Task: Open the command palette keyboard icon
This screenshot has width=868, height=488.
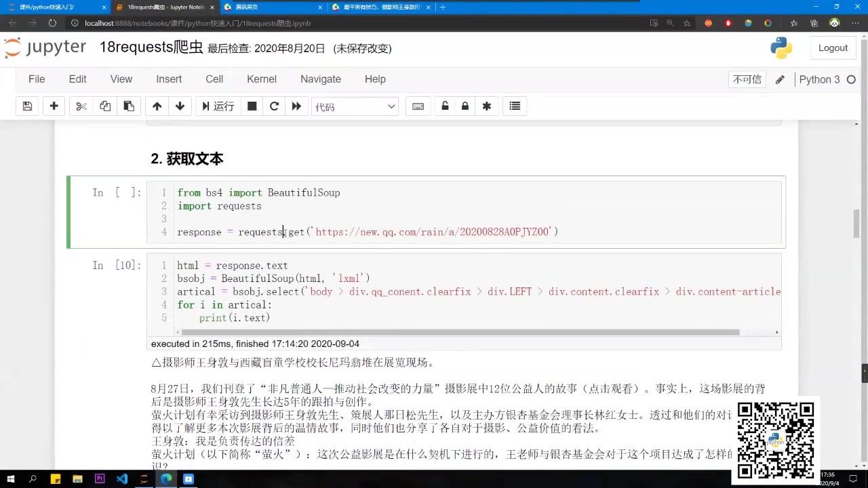Action: (x=418, y=106)
